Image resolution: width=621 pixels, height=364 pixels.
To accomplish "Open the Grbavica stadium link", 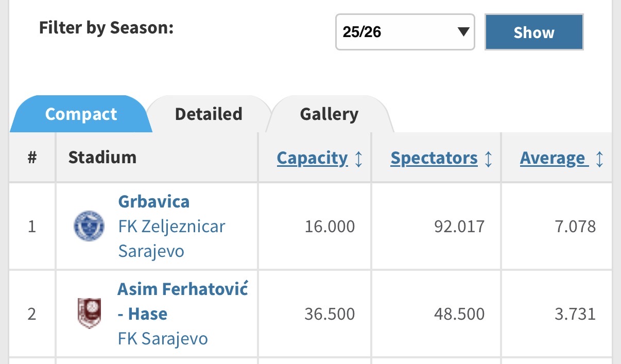I will pyautogui.click(x=153, y=201).
